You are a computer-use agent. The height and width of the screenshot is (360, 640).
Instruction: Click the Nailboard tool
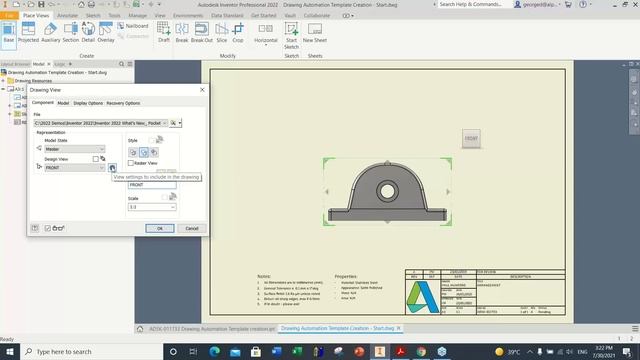pyautogui.click(x=133, y=26)
